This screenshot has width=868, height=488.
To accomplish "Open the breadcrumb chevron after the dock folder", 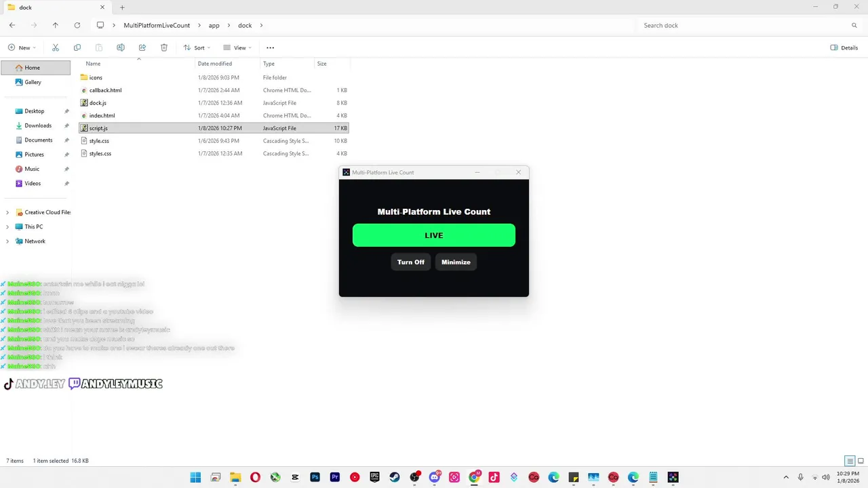I will point(261,25).
